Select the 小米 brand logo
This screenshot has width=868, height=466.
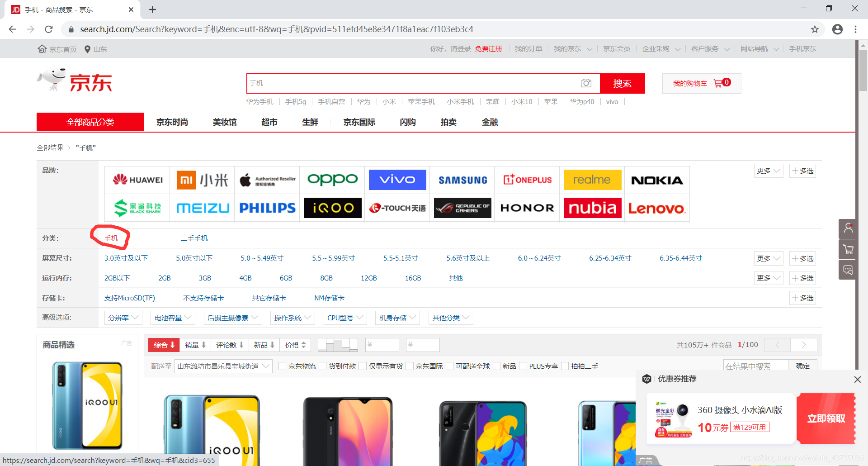click(x=202, y=180)
